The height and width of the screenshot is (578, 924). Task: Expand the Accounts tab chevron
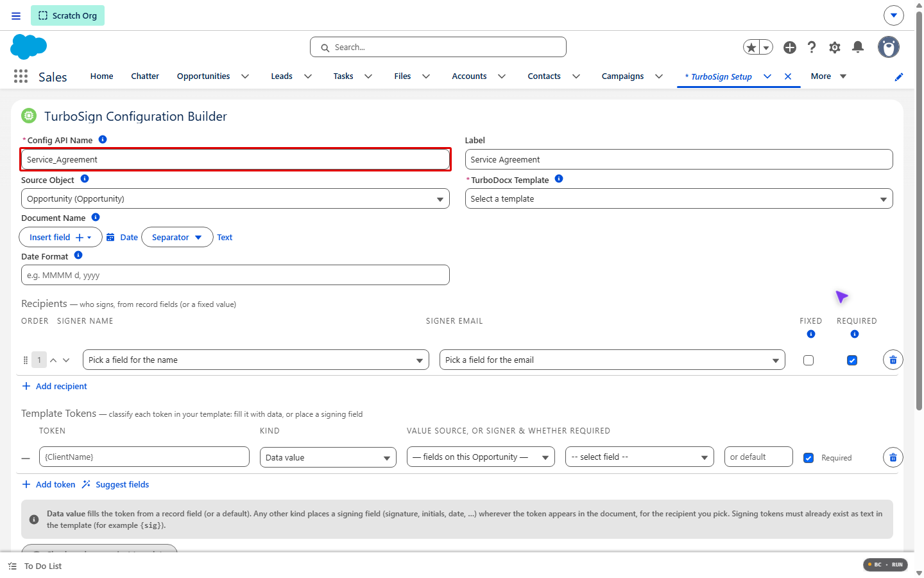click(x=502, y=76)
